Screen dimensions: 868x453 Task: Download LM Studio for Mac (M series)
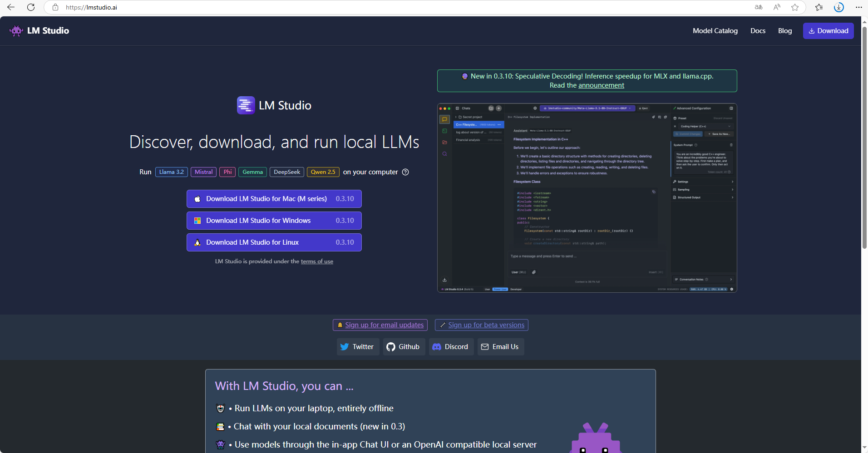pyautogui.click(x=274, y=199)
